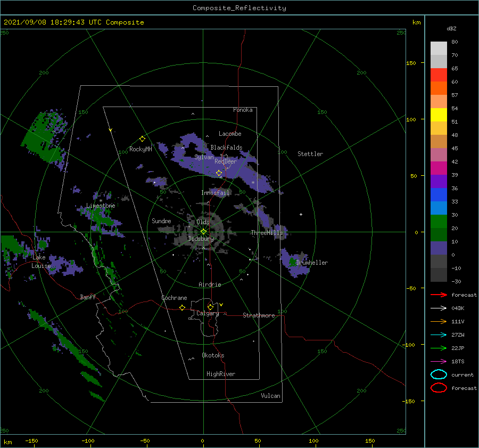The width and height of the screenshot is (479, 448).
Task: Click the ThreeHills town label
Action: pos(267,233)
